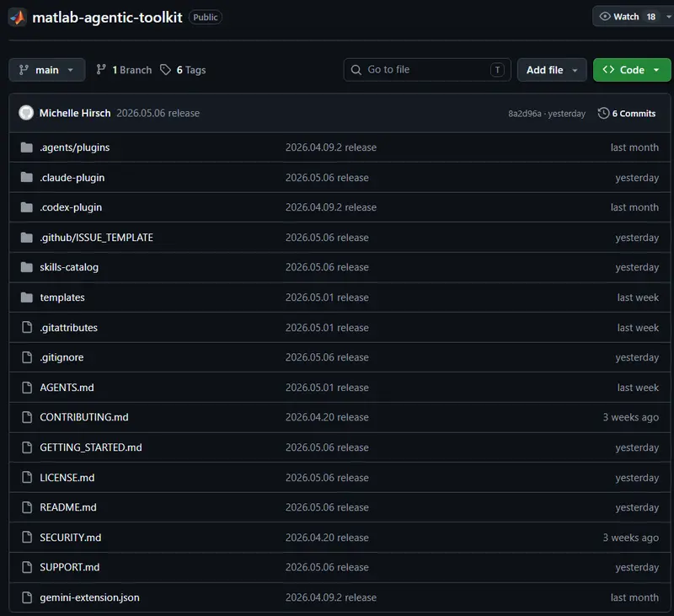Click the Public visibility badge

pyautogui.click(x=205, y=17)
